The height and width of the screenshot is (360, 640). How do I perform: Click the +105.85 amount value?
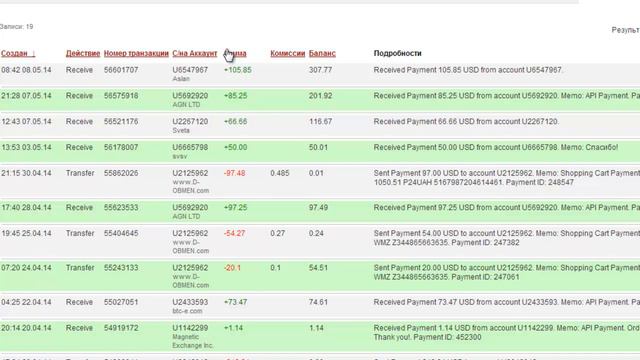238,70
